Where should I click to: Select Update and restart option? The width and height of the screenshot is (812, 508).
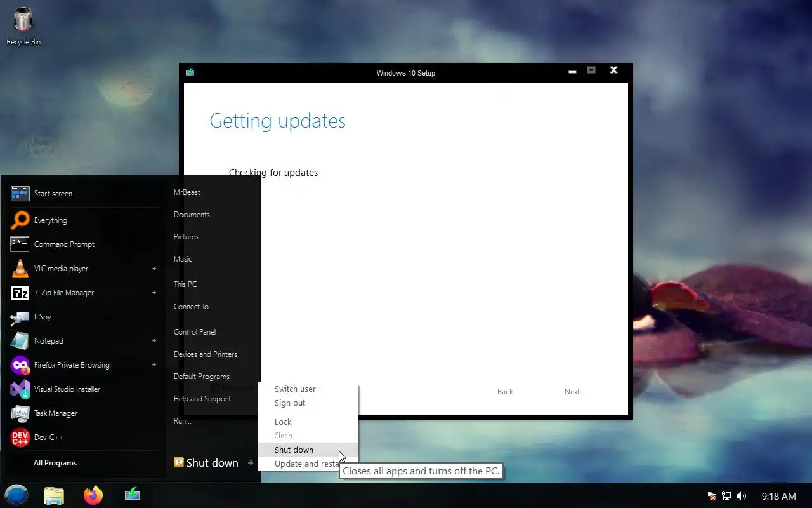(x=306, y=464)
